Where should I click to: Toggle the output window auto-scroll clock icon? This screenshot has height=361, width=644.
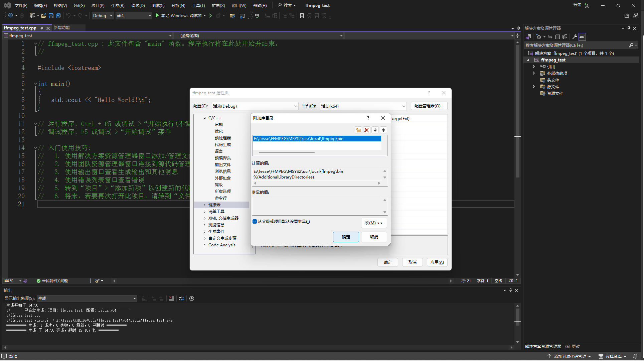192,298
